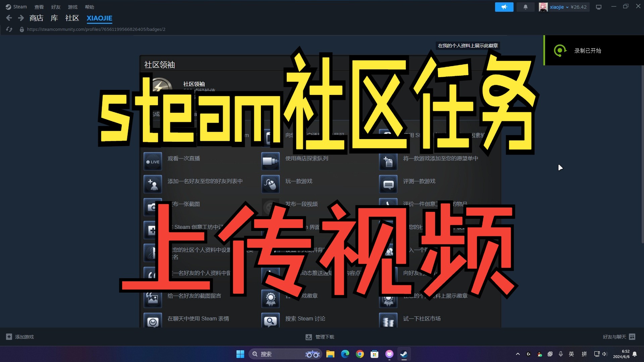This screenshot has width=644, height=362.
Task: Click the 社区领袖 panel heading
Action: click(x=160, y=65)
